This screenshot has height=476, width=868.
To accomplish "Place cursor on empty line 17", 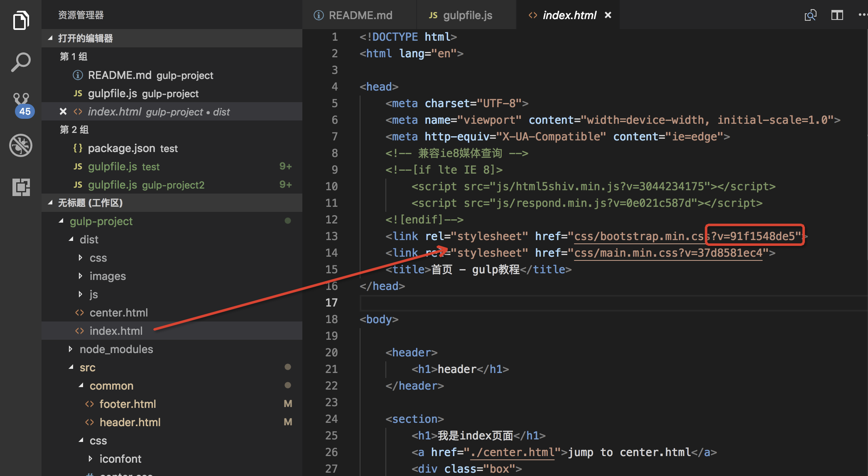I will click(581, 303).
